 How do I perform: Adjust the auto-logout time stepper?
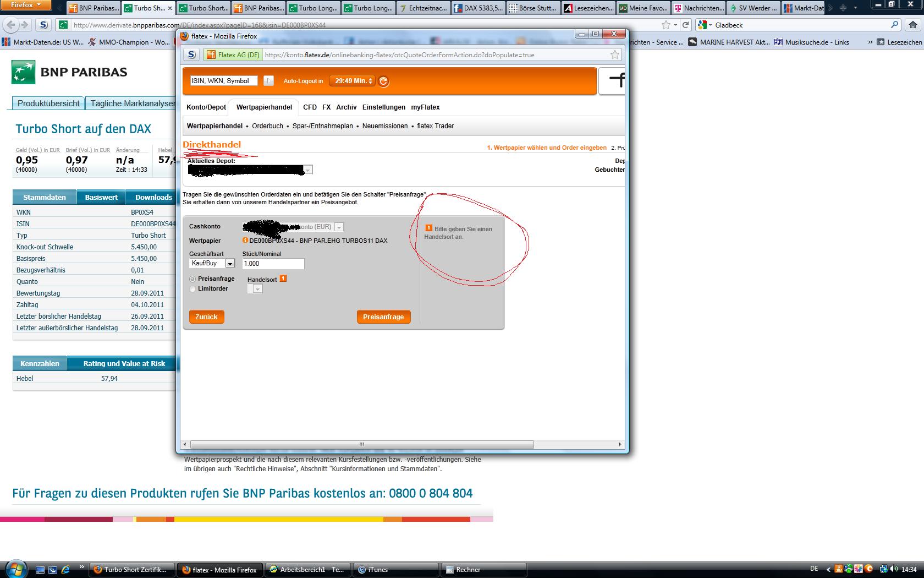[x=371, y=81]
